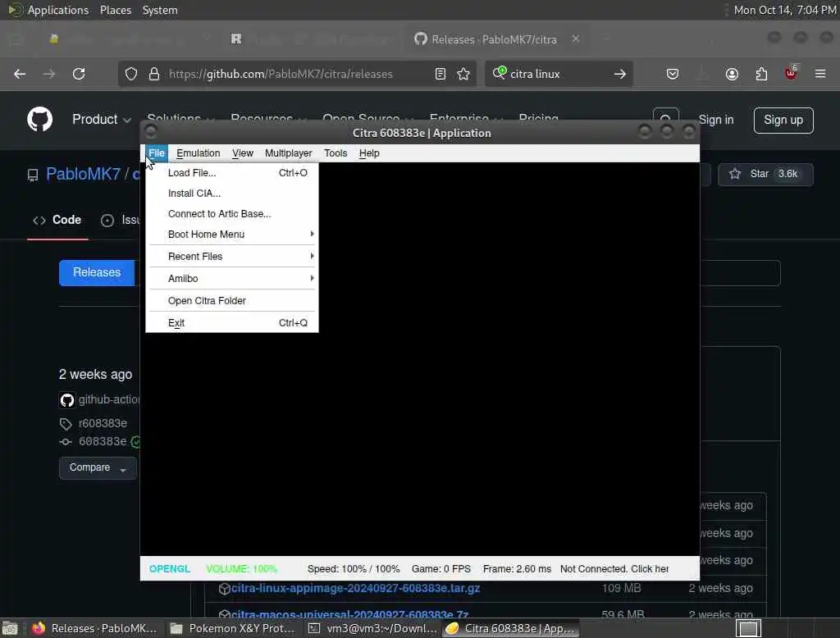Switch to vm3@vm3 terminal taskbar window
The image size is (840, 638).
pos(372,628)
